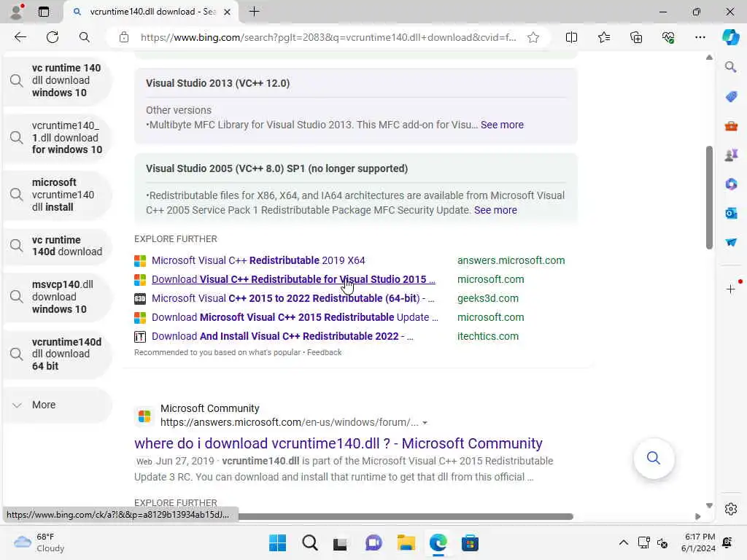This screenshot has width=747, height=560.
Task: Show hidden system tray icons
Action: click(x=623, y=542)
